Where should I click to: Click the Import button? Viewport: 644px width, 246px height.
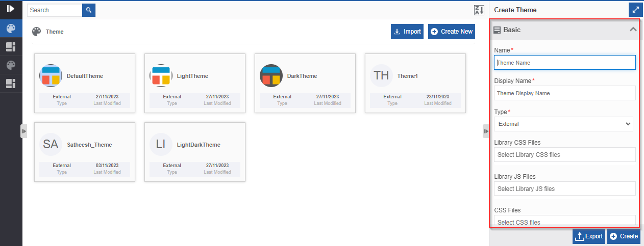point(407,32)
